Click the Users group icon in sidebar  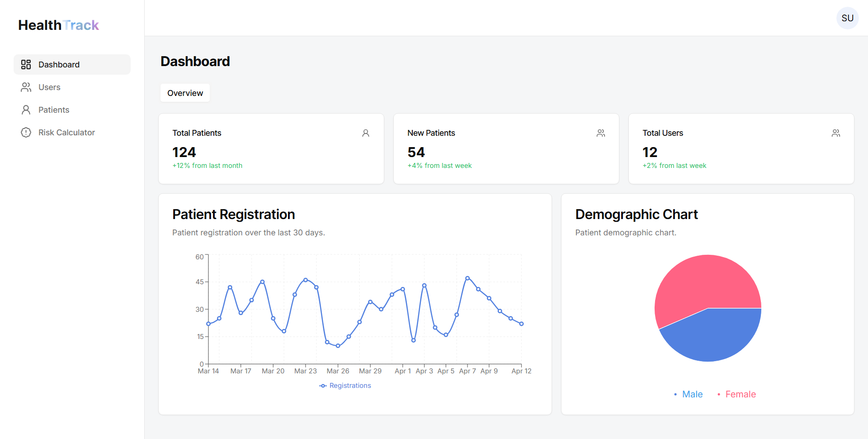tap(26, 87)
